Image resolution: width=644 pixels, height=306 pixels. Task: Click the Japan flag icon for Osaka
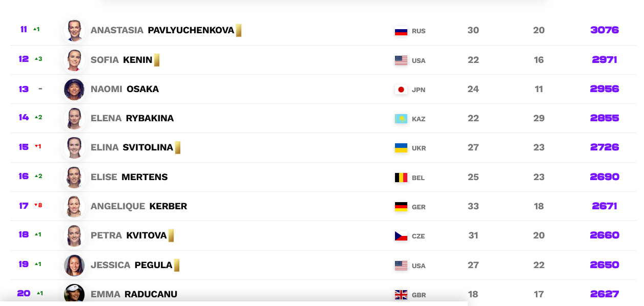pos(401,90)
